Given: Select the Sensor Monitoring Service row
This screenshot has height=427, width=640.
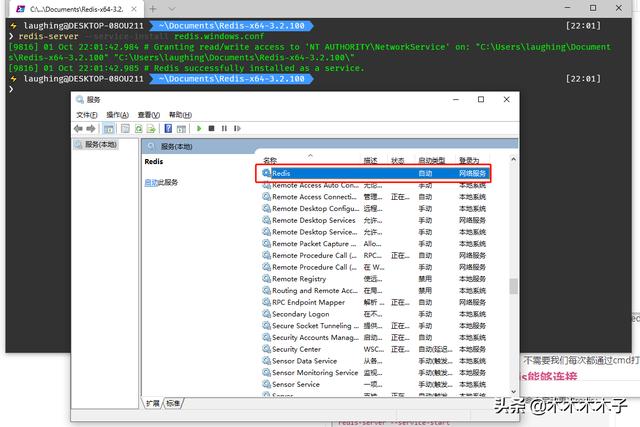Looking at the screenshot, I should pos(373,373).
